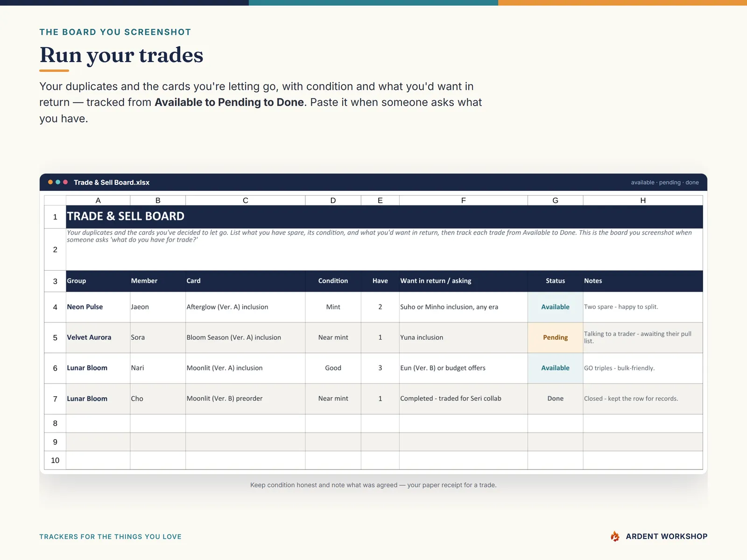Select row 10 header

55,460
